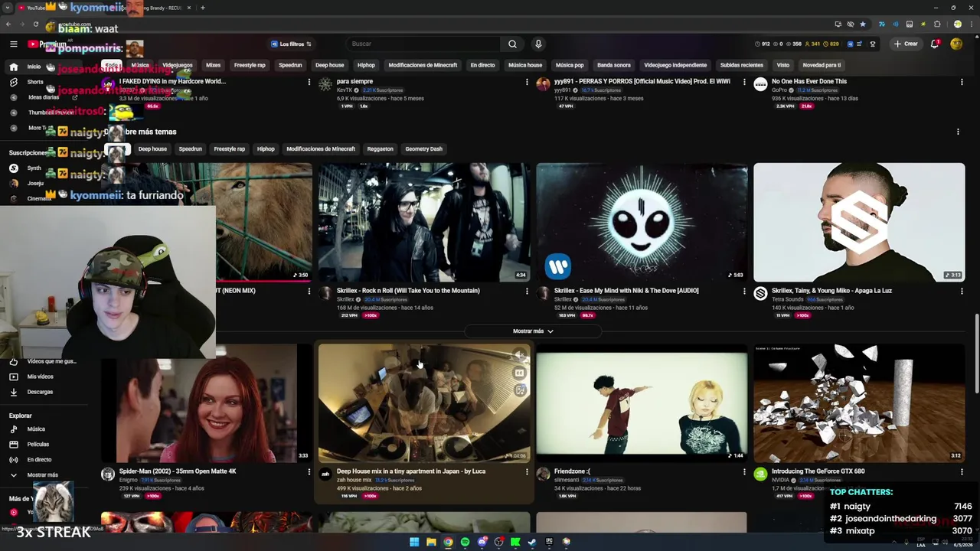The width and height of the screenshot is (980, 551).
Task: Select the Novedad para ti chip
Action: 822,65
